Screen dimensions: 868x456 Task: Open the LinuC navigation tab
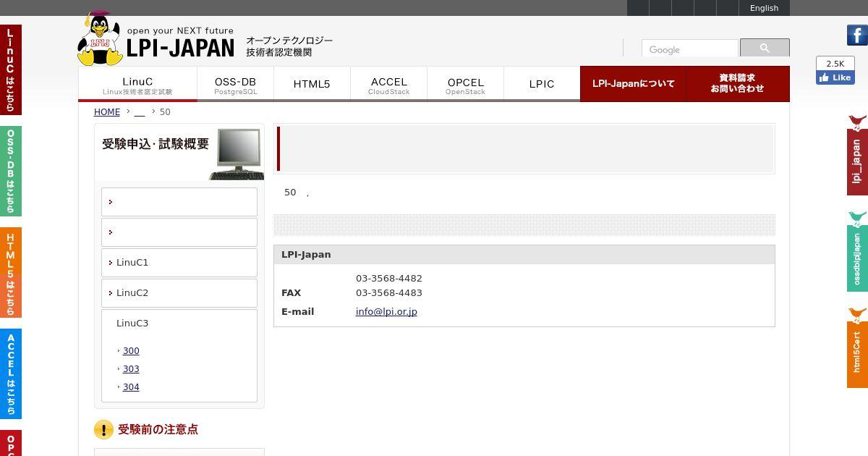137,84
